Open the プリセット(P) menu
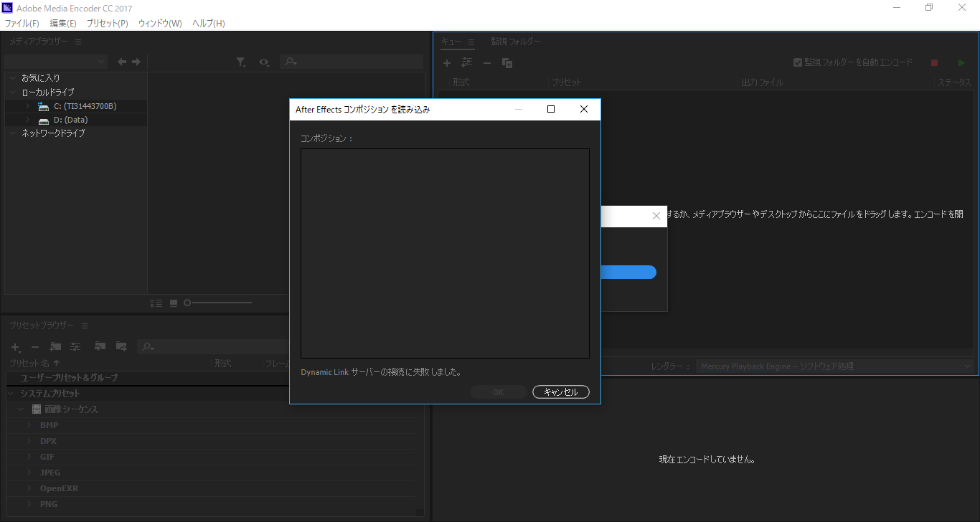The height and width of the screenshot is (522, 980). click(x=108, y=24)
